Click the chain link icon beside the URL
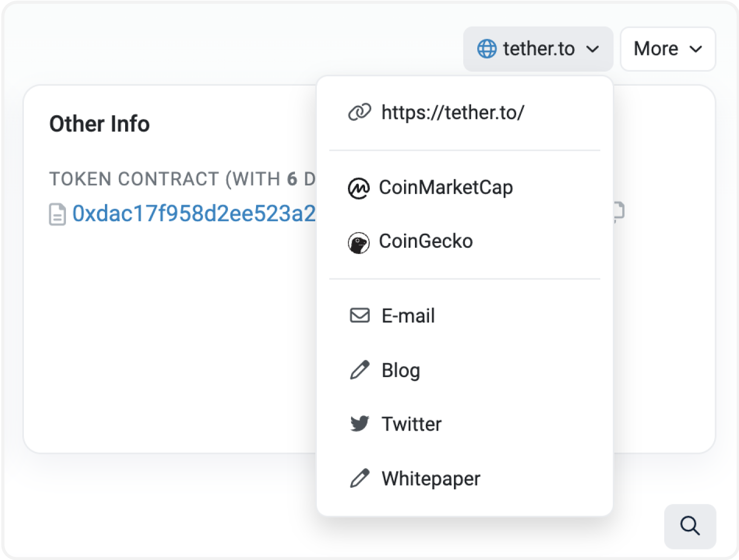This screenshot has width=739, height=560. point(359,112)
